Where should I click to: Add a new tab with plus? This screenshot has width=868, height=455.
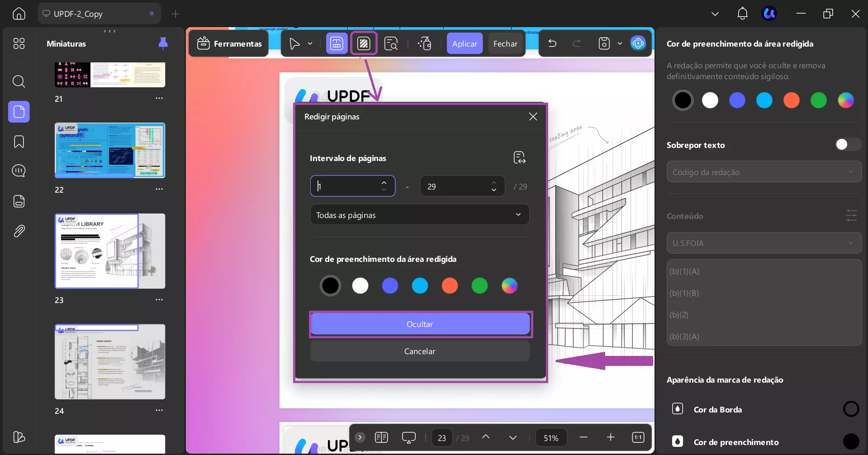(175, 14)
